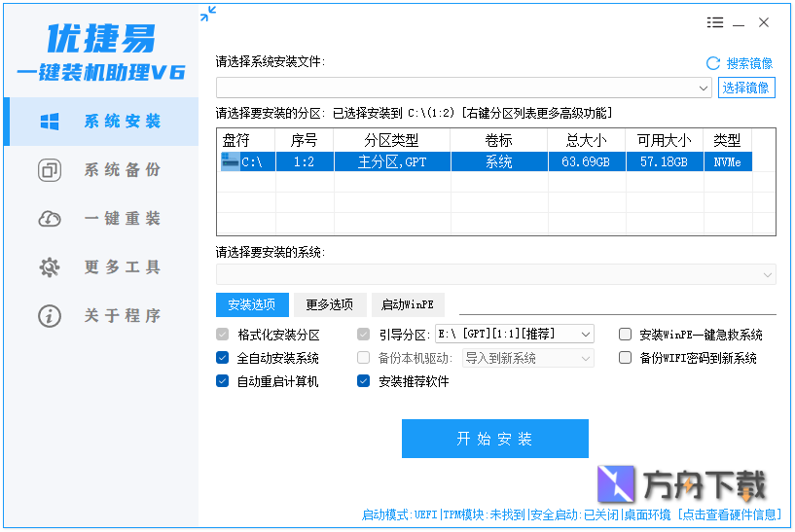
Task: Click the 选择镜像 button
Action: pyautogui.click(x=746, y=88)
